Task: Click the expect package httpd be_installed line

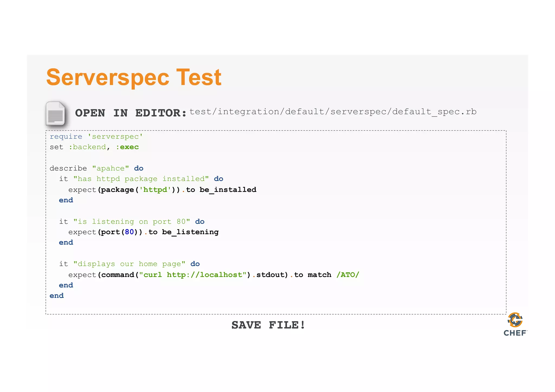Action: [162, 190]
